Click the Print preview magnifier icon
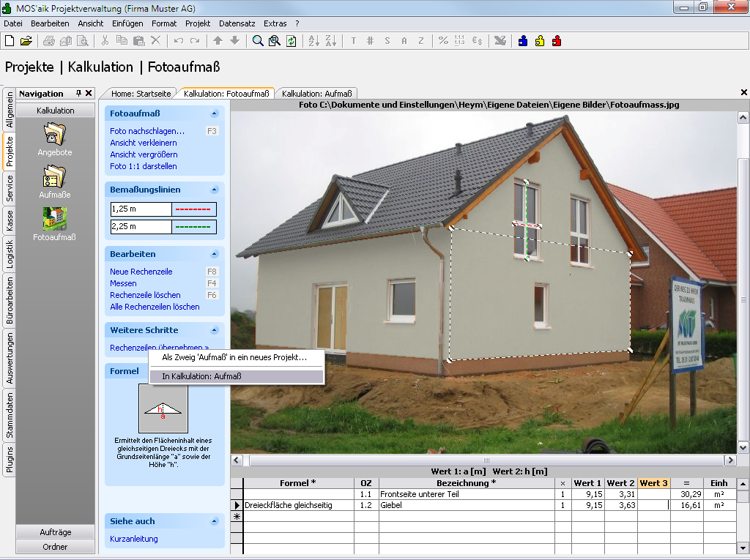The height and width of the screenshot is (560, 750). tap(83, 41)
